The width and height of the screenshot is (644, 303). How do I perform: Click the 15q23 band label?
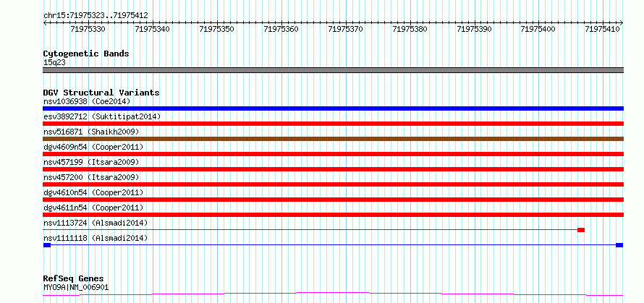[x=54, y=63]
